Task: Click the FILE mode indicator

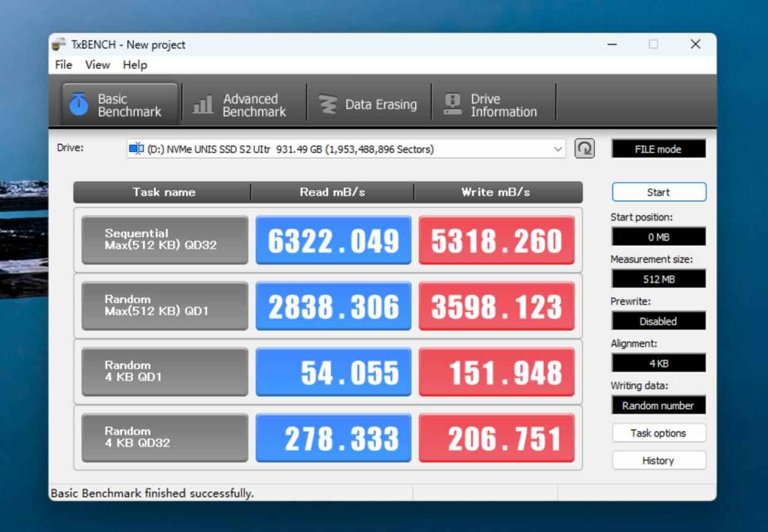Action: point(659,149)
